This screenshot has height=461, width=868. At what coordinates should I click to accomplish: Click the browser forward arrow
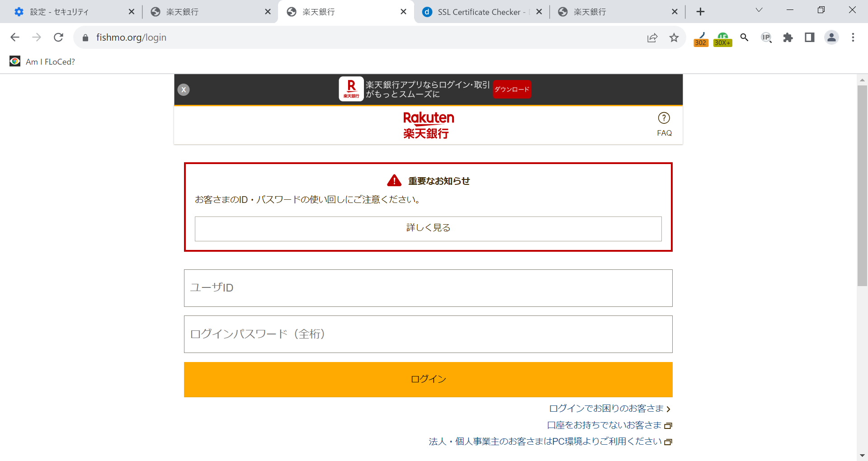pos(37,38)
